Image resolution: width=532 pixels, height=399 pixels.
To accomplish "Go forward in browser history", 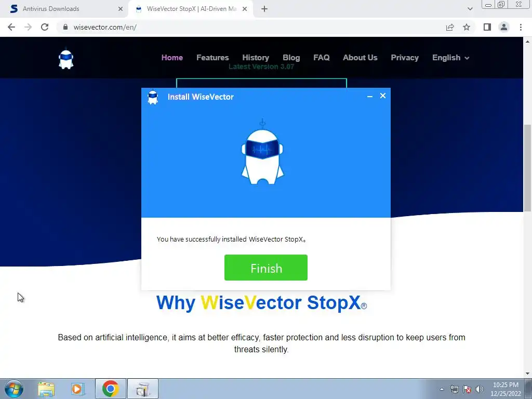I will click(x=28, y=27).
